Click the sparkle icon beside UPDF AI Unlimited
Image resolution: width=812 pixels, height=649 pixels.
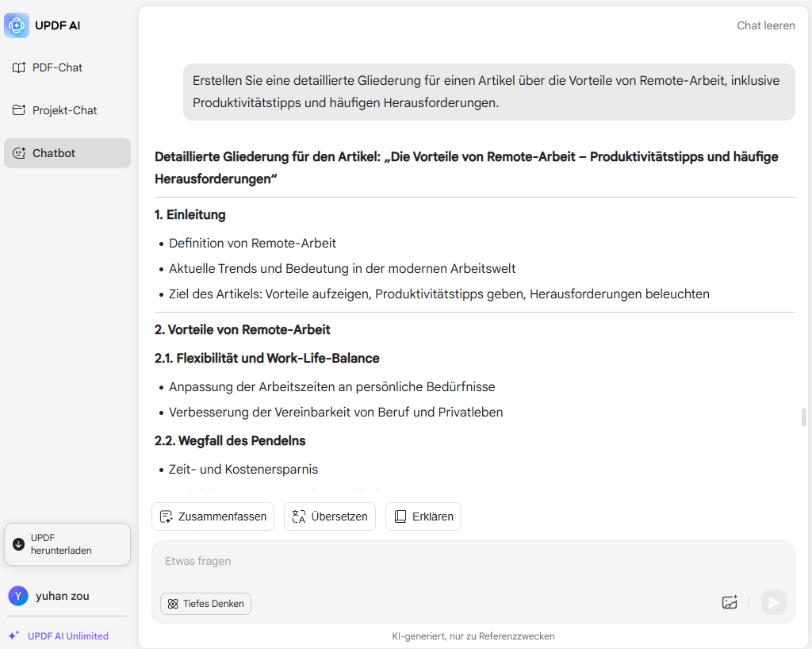tap(14, 636)
